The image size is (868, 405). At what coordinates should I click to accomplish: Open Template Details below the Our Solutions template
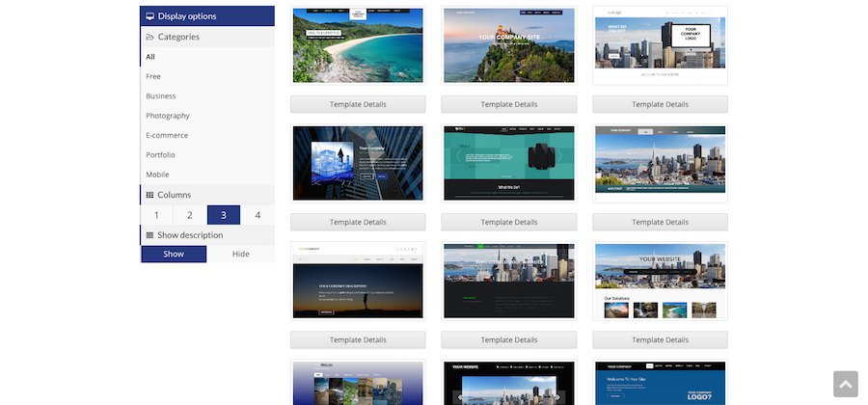[660, 339]
